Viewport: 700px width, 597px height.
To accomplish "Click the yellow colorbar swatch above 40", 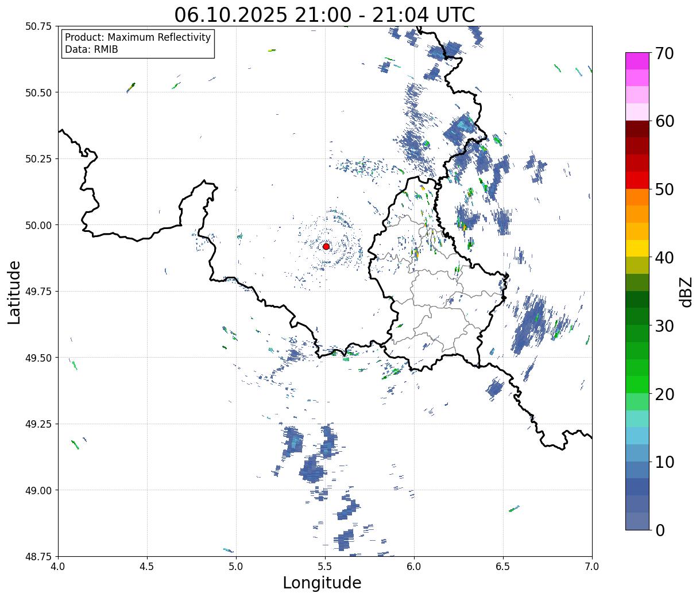I will (x=637, y=248).
